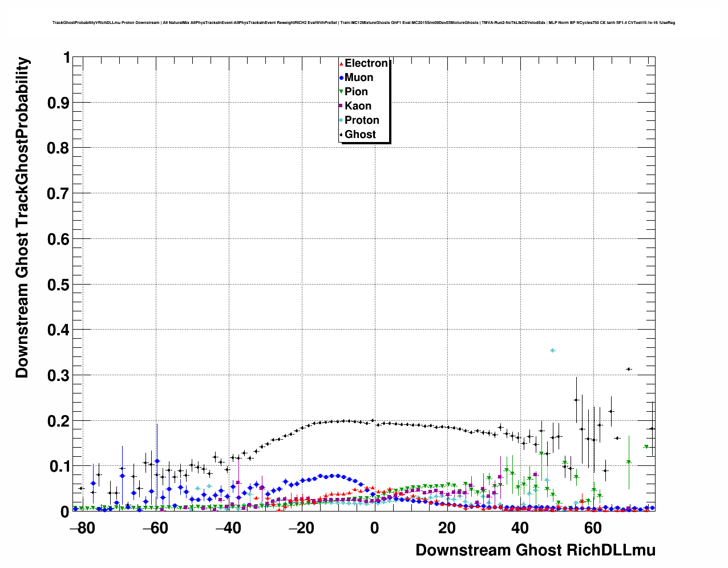The height and width of the screenshot is (568, 728).
Task: Click the isolated cyan Proton point near 0.35
Action: tap(552, 351)
